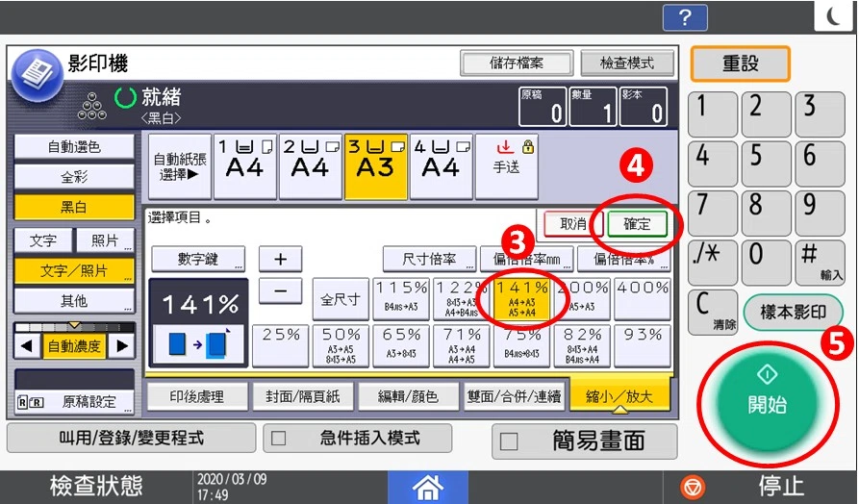Click 取消 to cancel
The image size is (859, 504).
(x=573, y=224)
